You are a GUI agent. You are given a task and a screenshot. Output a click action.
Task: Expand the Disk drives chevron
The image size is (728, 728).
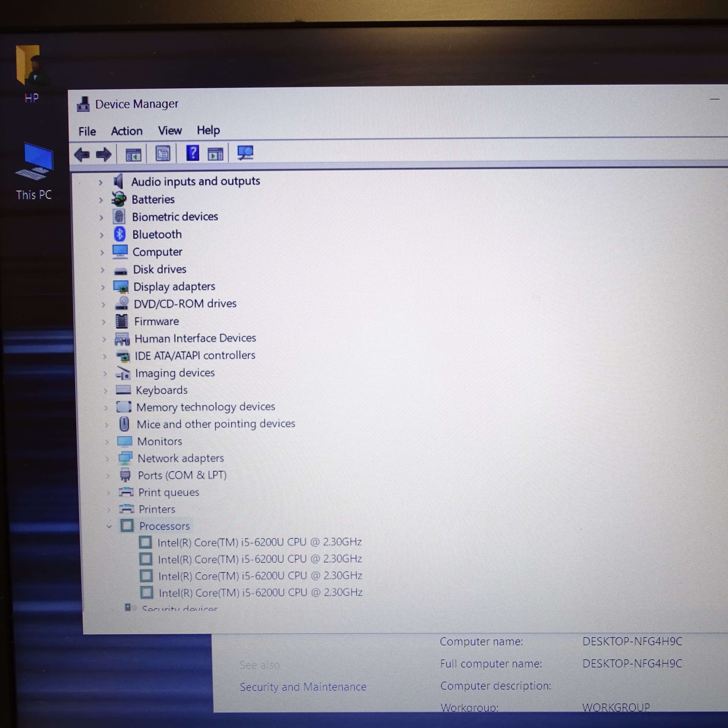point(102,270)
